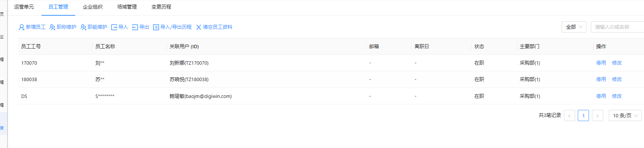The height and width of the screenshot is (148, 644).
Task: Click the 导出 export icon
Action: 135,27
